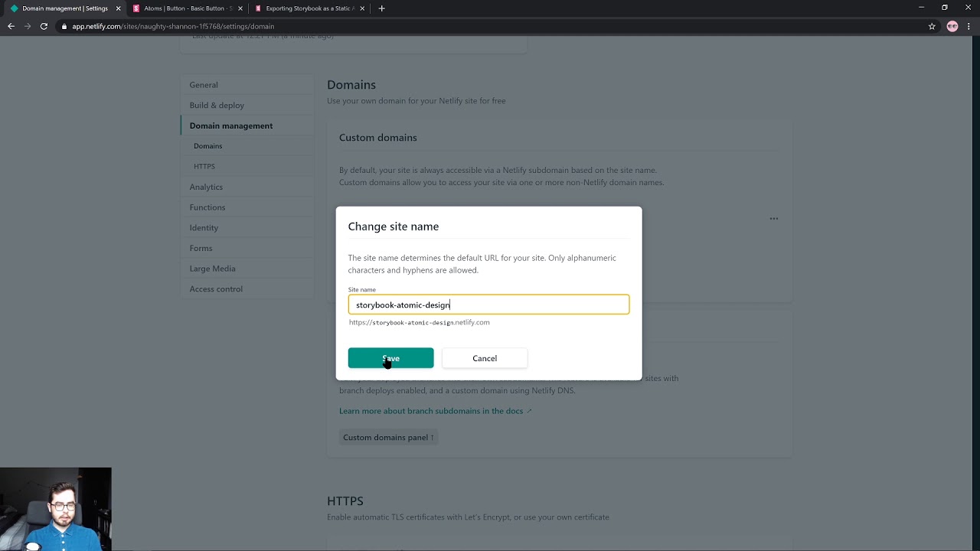Jump to Custom domains panel

click(388, 438)
